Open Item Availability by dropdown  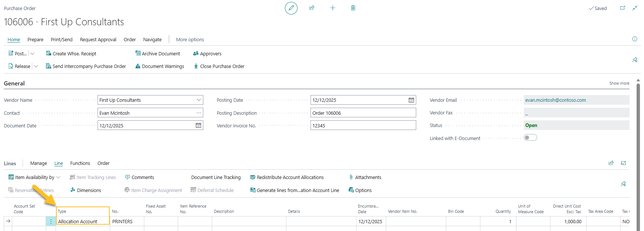click(x=58, y=178)
